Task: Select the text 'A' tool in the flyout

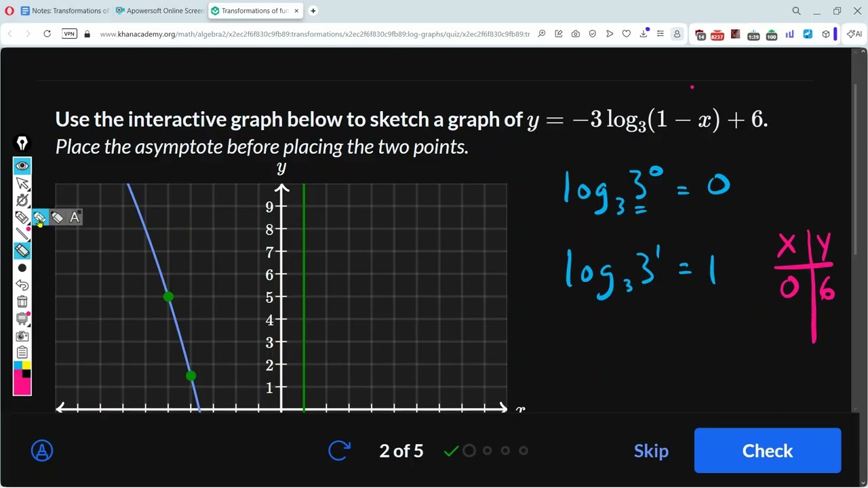Action: click(x=75, y=217)
